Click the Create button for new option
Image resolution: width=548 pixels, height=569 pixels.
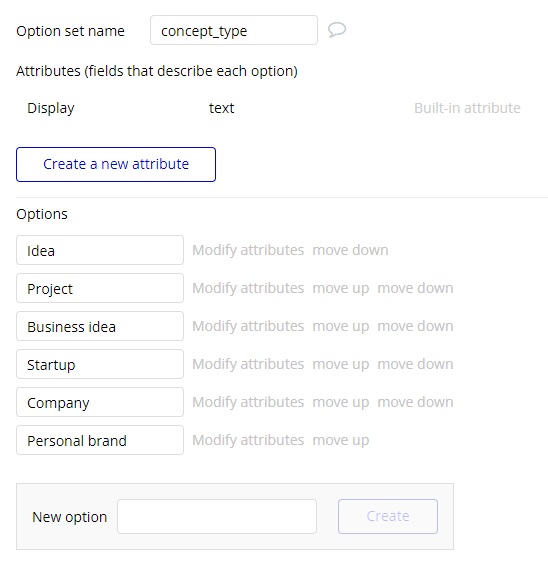[x=388, y=516]
